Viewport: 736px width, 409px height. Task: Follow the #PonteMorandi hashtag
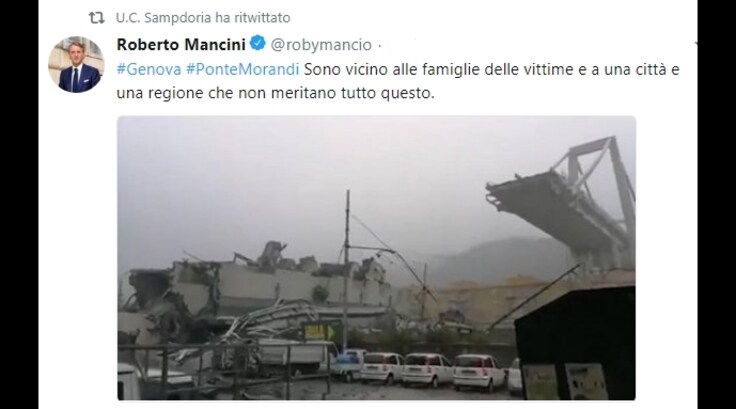pos(242,69)
